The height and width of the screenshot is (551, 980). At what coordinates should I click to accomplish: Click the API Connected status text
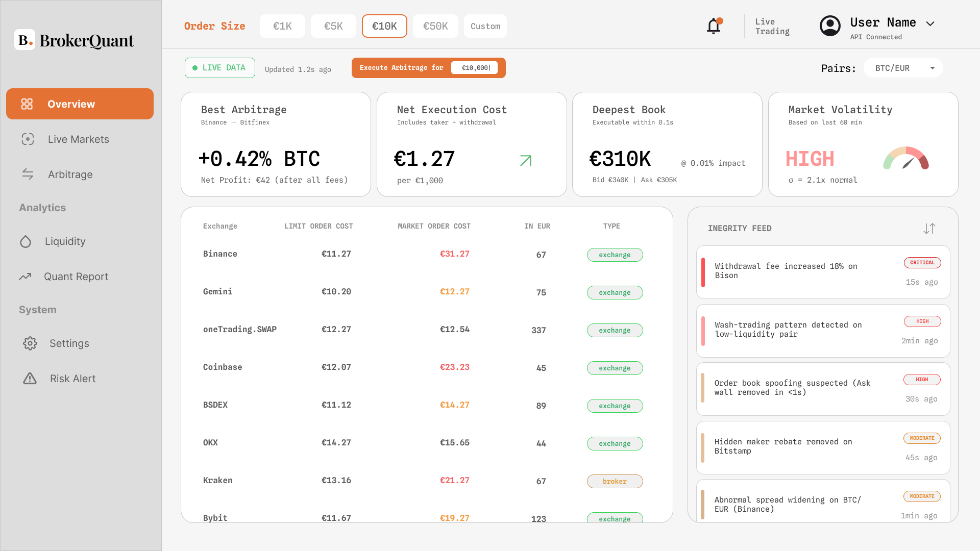coord(876,37)
